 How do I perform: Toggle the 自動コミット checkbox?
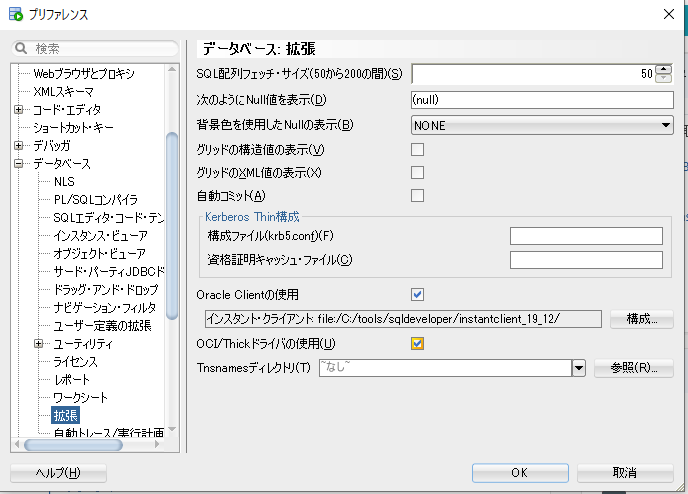coord(418,196)
